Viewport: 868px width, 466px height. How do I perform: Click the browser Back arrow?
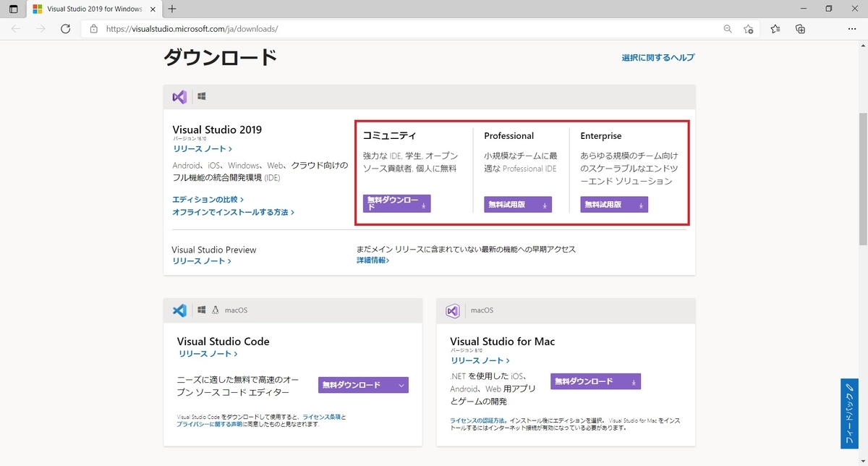tap(16, 29)
